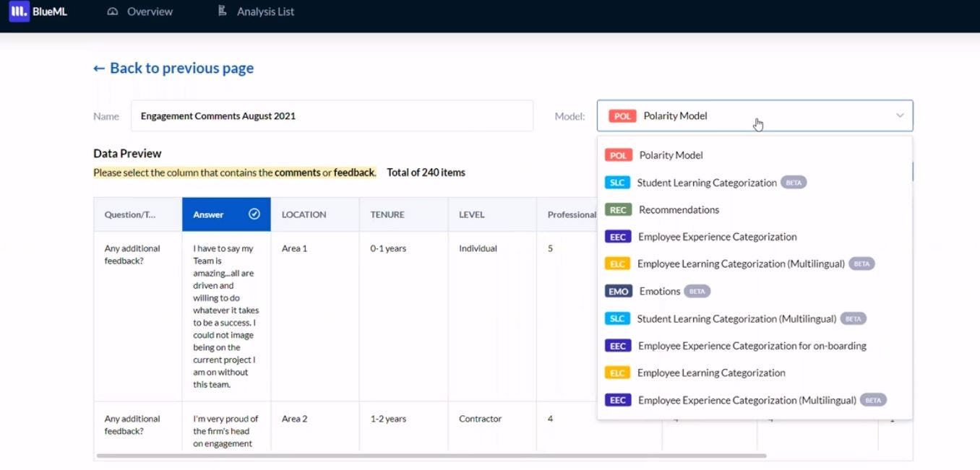Click the BlueML brand name
The width and height of the screenshot is (980, 470).
[x=50, y=12]
